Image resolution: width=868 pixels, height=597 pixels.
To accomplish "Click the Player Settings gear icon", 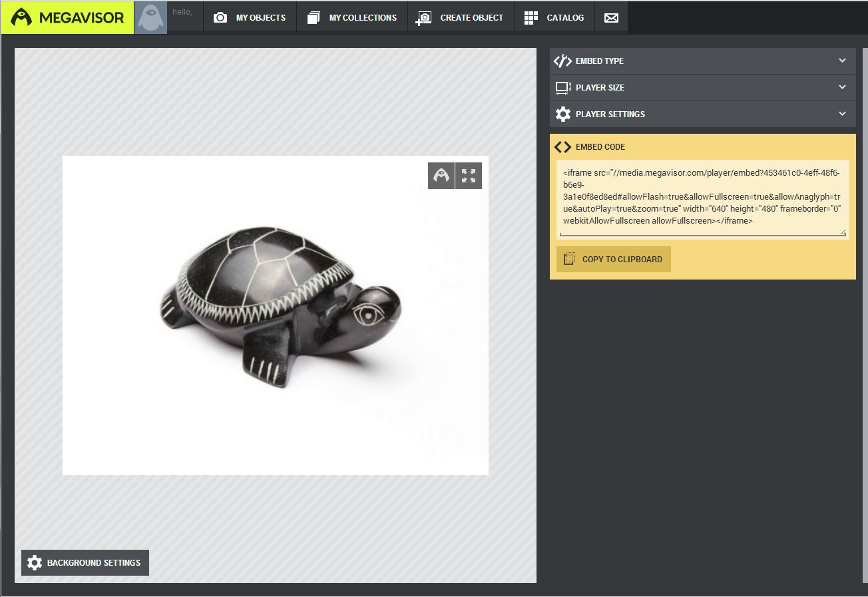I will [x=563, y=114].
